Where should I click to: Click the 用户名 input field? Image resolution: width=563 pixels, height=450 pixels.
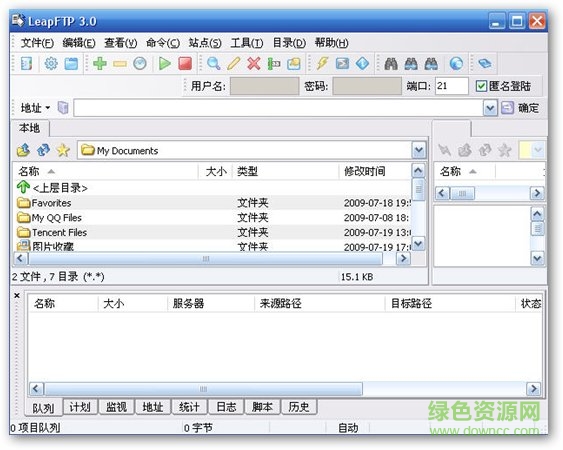[264, 86]
